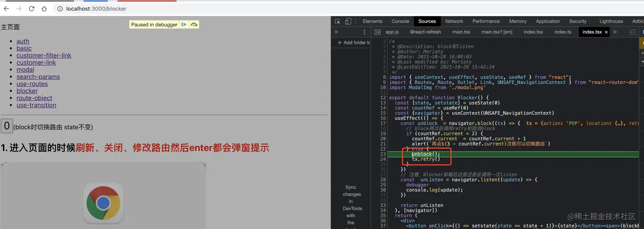Viewport: 644px width, 229px height.
Task: Click the Chrome logo image on page
Action: [103, 203]
